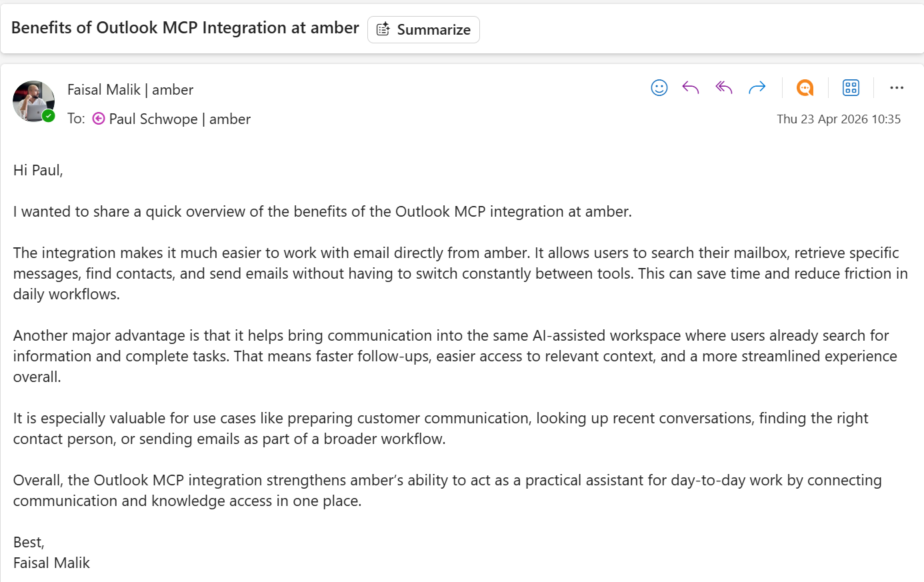Reply to Faisal Malik's email
Screen dimensions: 924x582
coord(691,88)
